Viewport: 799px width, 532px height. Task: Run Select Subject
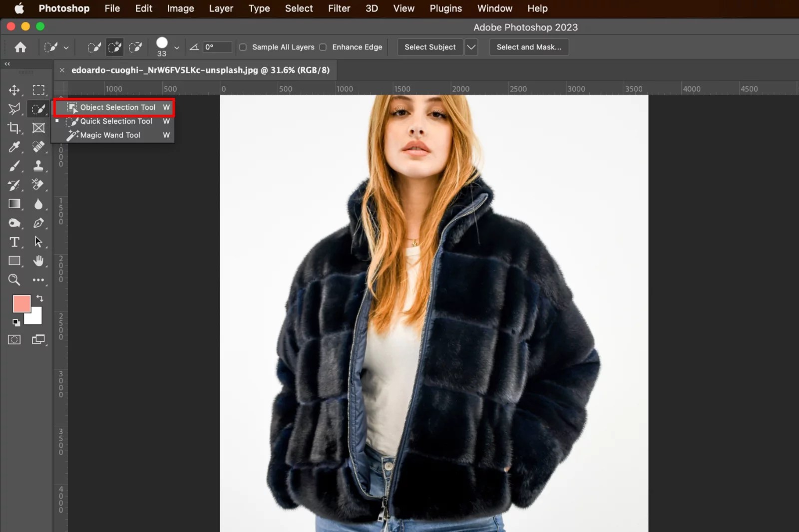(429, 47)
